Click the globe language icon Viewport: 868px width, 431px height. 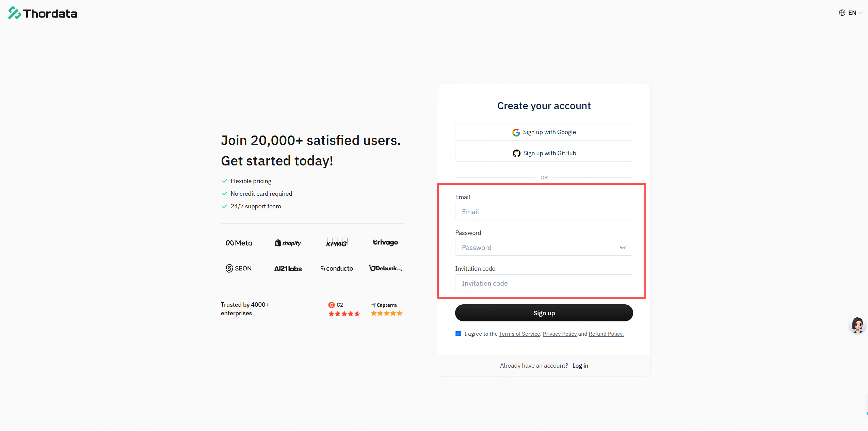[842, 13]
